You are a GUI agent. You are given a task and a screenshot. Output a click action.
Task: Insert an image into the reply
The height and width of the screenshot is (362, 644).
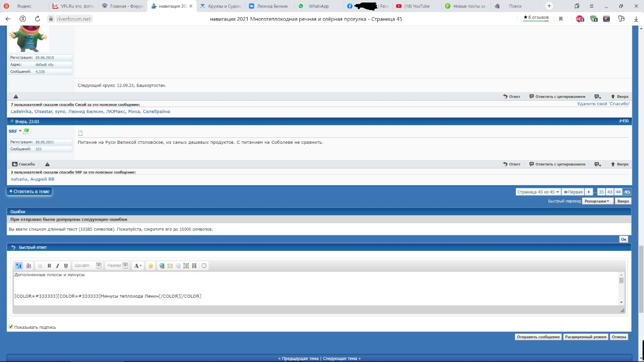tap(186, 266)
